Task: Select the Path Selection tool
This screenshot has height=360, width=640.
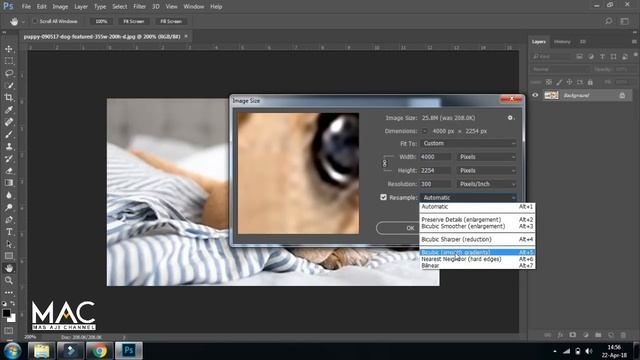Action: [x=9, y=244]
